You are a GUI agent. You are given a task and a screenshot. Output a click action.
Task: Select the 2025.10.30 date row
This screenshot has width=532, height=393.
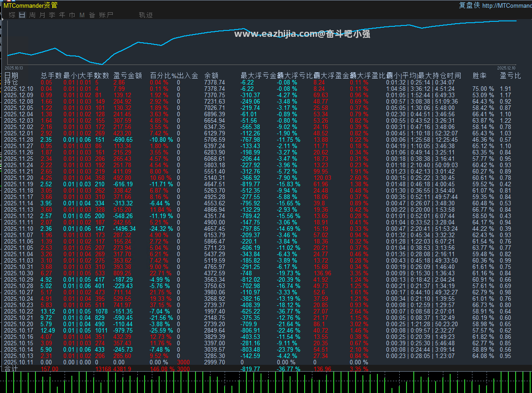[x=19, y=274]
